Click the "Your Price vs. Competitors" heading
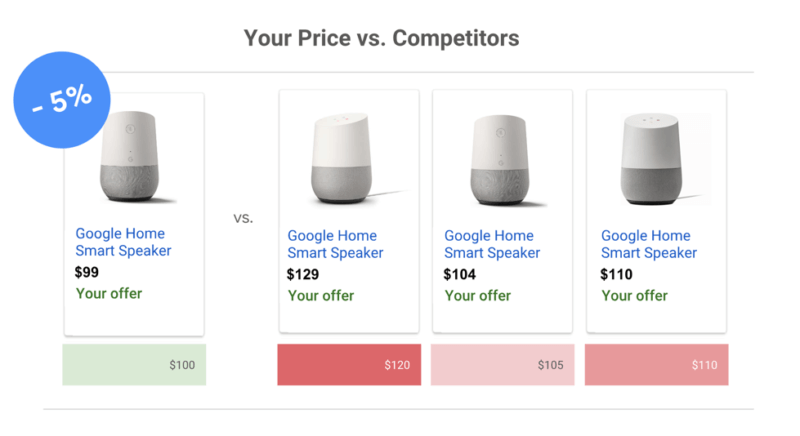 tap(381, 38)
